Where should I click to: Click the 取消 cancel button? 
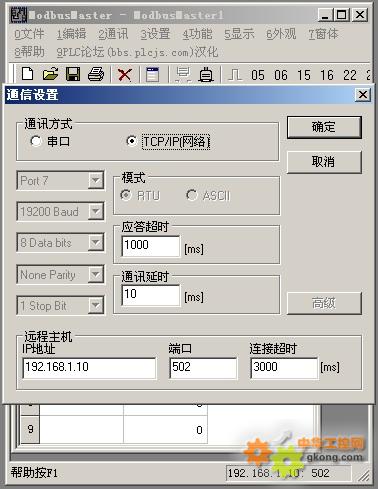(x=324, y=162)
